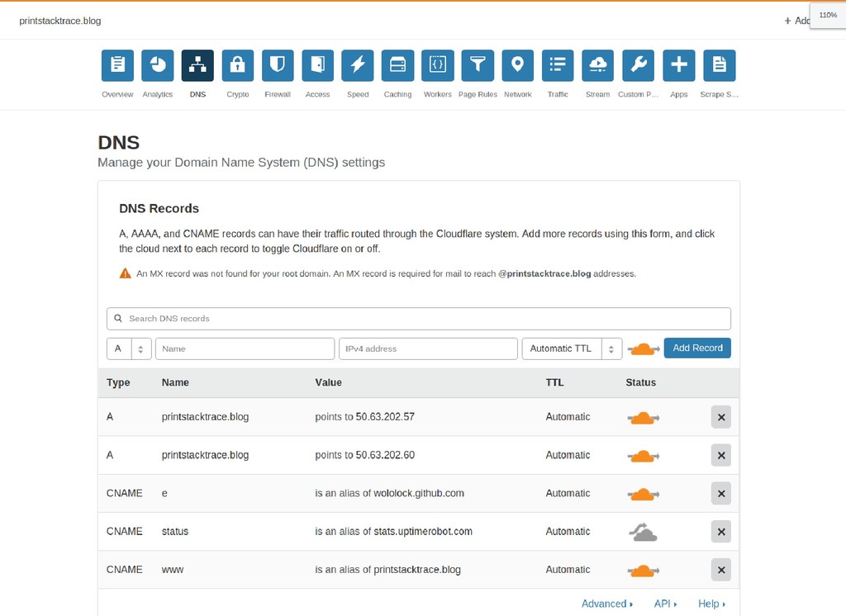
Task: Click the + Add button at top right
Action: 797,21
